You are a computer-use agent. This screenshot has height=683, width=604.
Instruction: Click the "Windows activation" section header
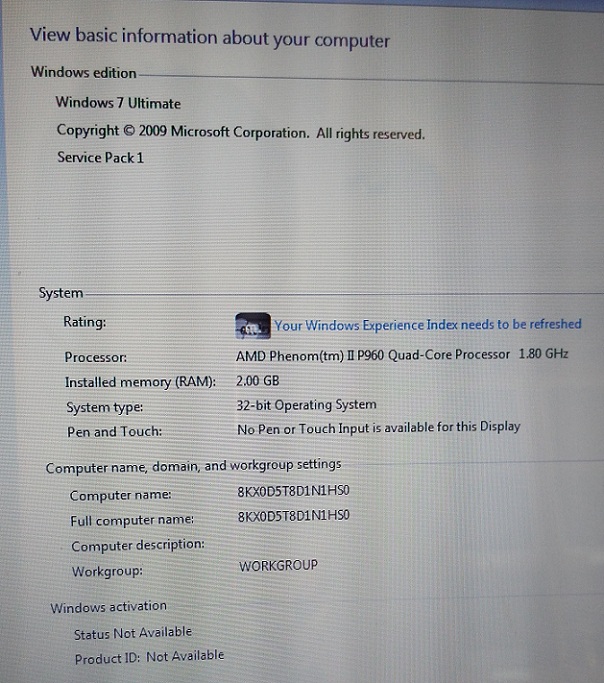coord(108,606)
